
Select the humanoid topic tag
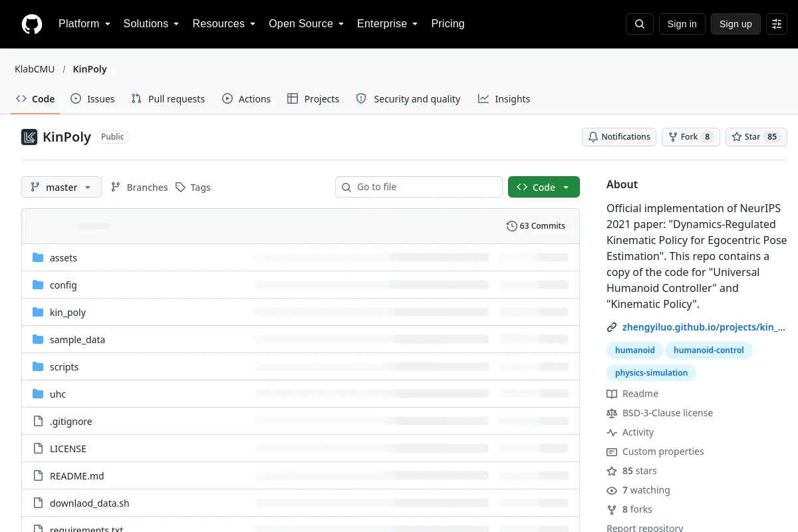coord(635,350)
